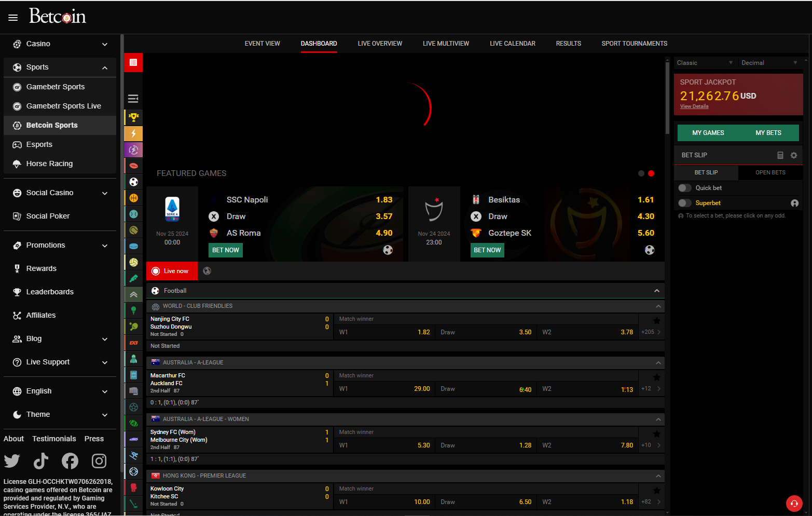Open the Sport Tournaments tab
Viewport: 812px width, 516px height.
pos(635,44)
